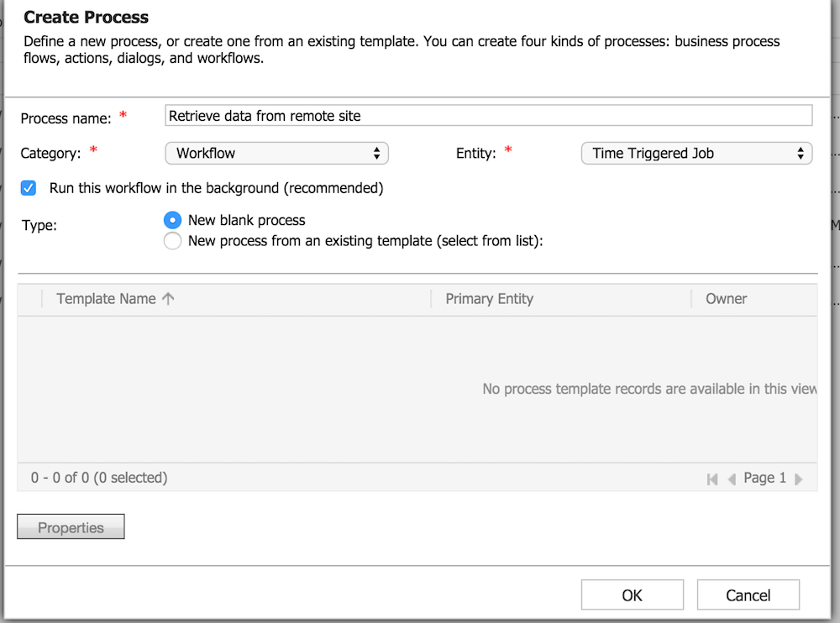Click the 'No process template records' message
The height and width of the screenshot is (623, 840).
click(x=649, y=389)
